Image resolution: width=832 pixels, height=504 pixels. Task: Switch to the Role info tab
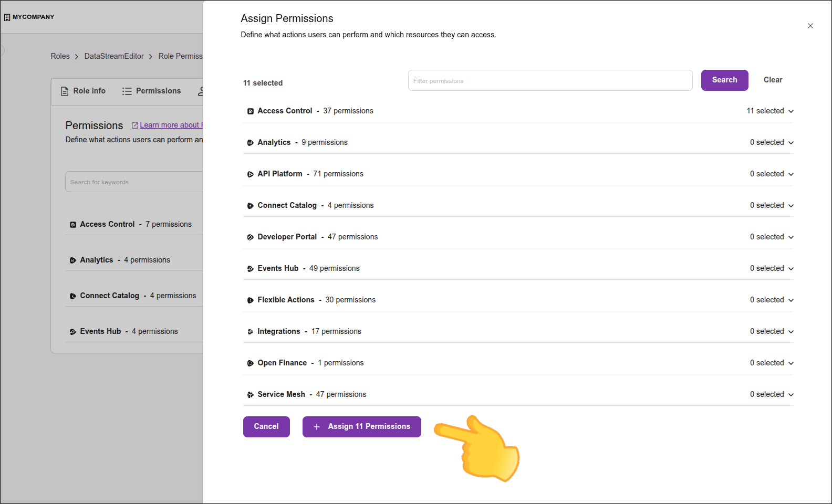pos(82,91)
